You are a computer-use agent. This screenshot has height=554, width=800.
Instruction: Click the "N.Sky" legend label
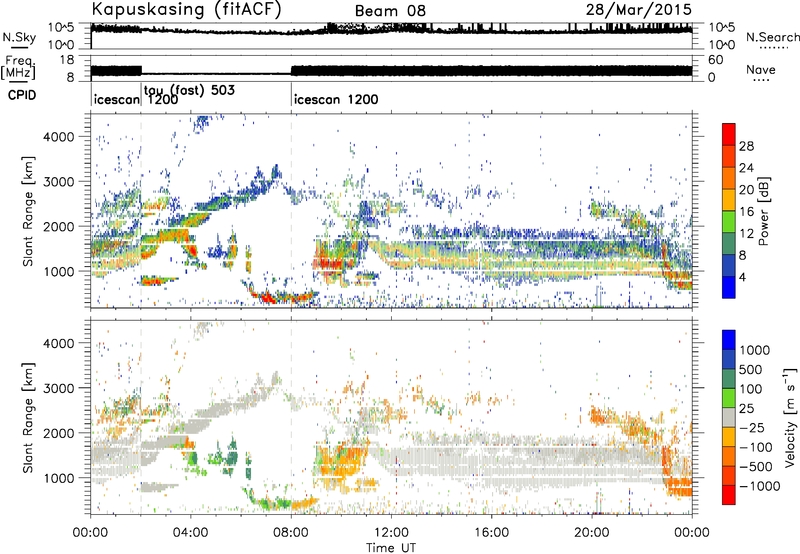pyautogui.click(x=19, y=37)
